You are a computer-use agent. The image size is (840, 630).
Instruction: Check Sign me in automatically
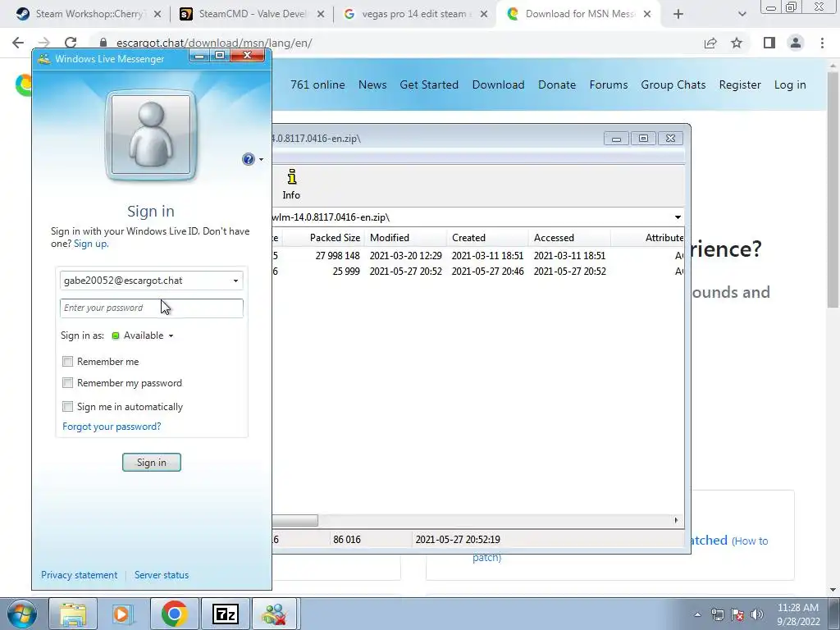(67, 407)
